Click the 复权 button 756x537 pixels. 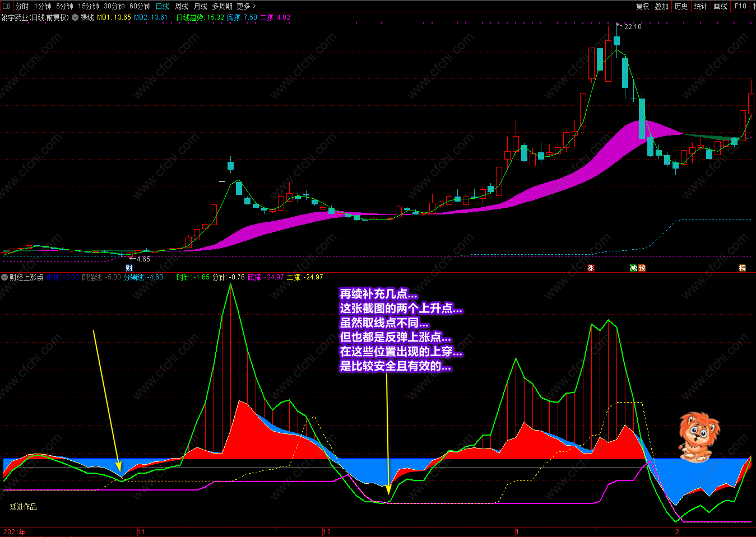(x=642, y=6)
